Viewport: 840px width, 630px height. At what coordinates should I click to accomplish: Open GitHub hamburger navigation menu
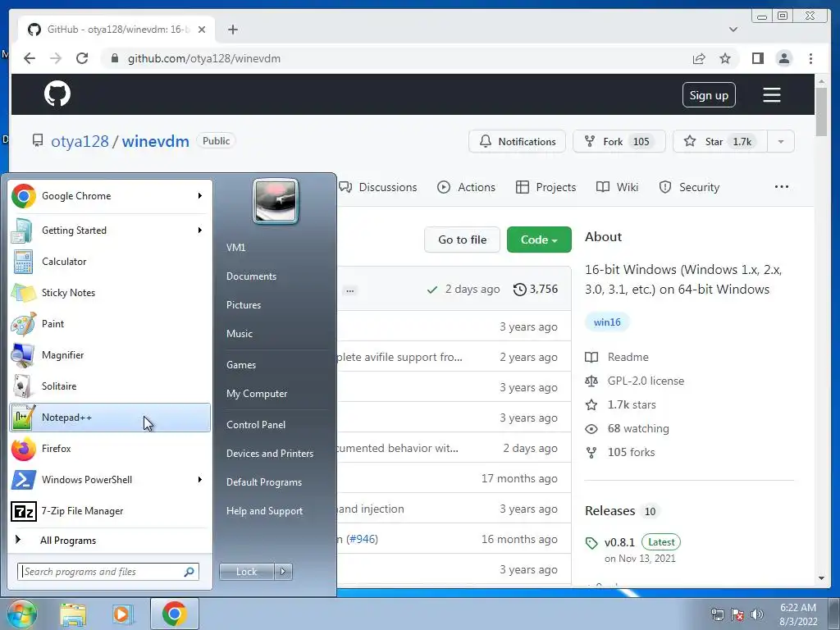click(771, 95)
